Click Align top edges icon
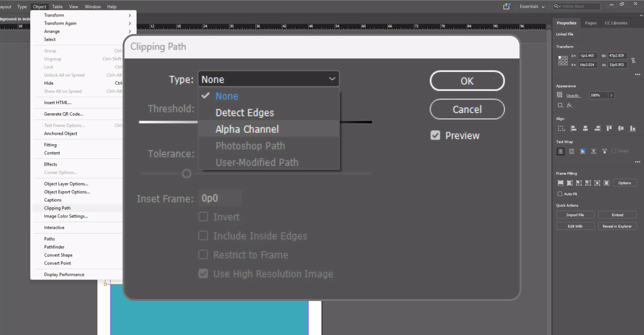This screenshot has height=335, width=644. [x=609, y=129]
